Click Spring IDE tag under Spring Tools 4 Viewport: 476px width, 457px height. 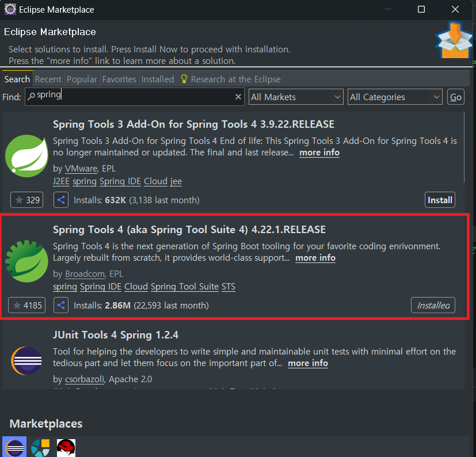click(101, 287)
